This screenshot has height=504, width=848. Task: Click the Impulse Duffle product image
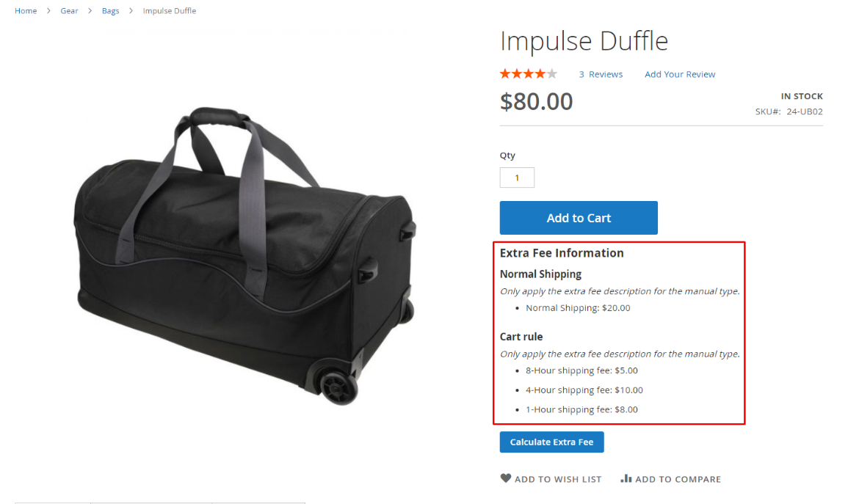[x=244, y=253]
